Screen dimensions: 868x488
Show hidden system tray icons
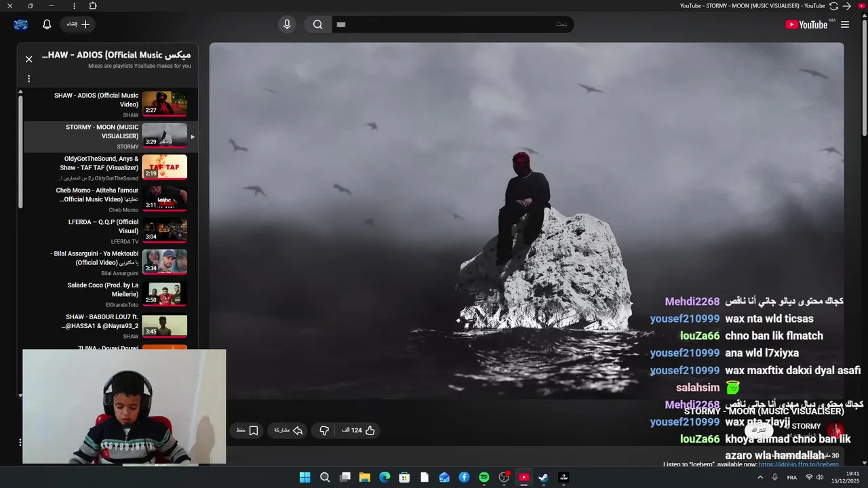[x=762, y=477]
